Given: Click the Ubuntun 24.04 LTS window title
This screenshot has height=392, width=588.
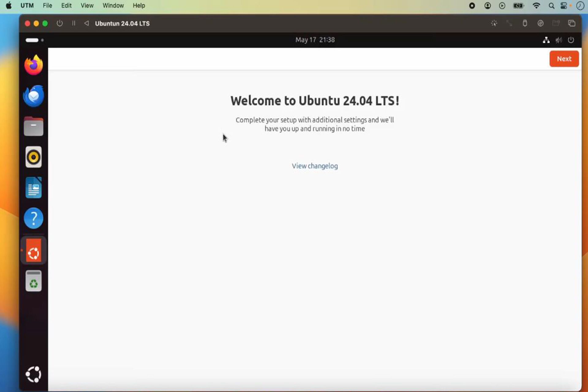Looking at the screenshot, I should click(122, 24).
